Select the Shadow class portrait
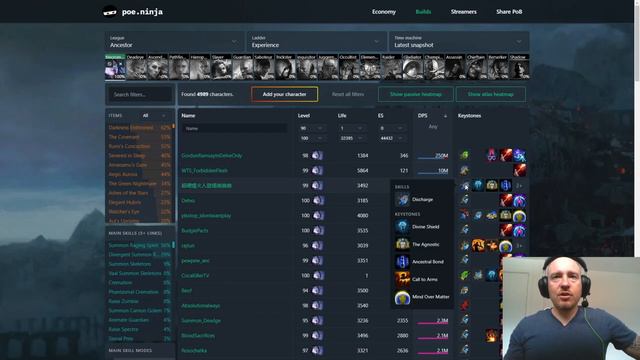 tap(519, 67)
